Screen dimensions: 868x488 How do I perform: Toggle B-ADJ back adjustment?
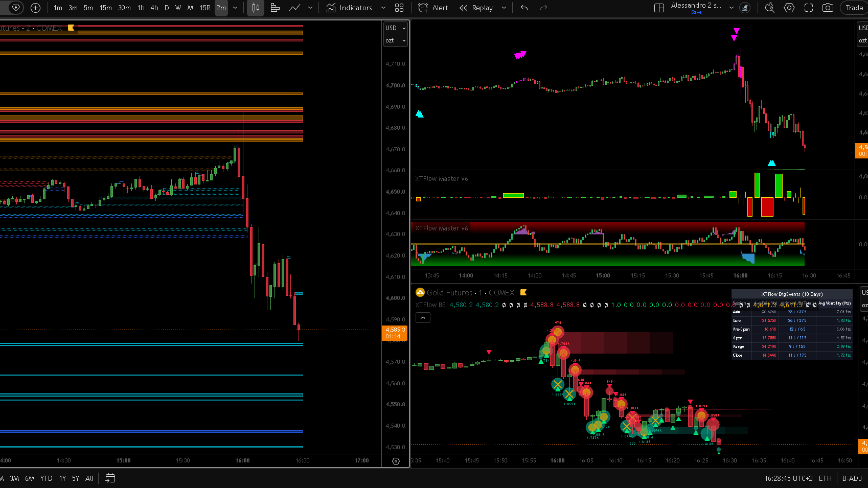click(852, 478)
